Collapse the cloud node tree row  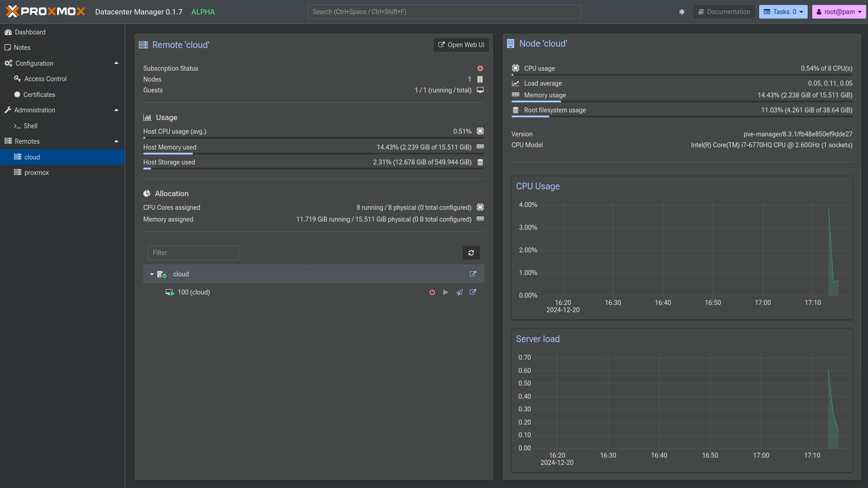click(x=152, y=274)
